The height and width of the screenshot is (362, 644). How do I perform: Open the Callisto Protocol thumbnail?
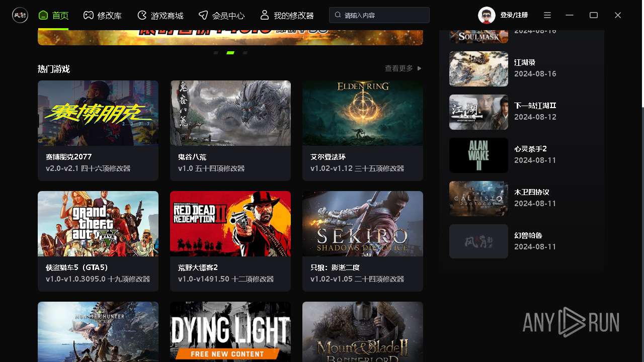point(478,199)
